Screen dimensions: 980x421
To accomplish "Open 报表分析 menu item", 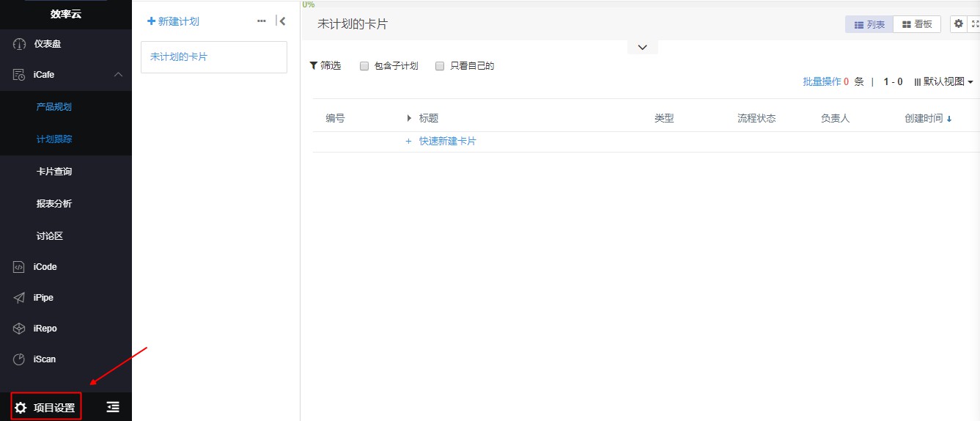I will pos(54,204).
